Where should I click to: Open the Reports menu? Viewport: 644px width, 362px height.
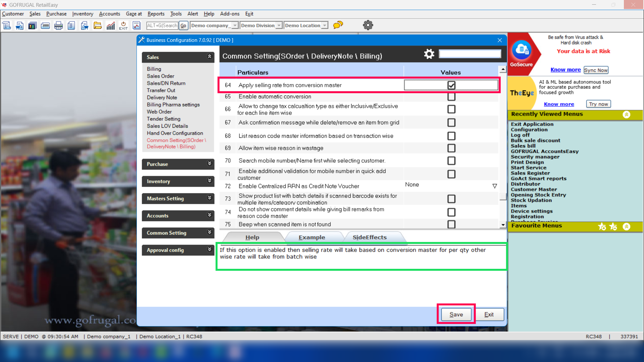point(156,14)
